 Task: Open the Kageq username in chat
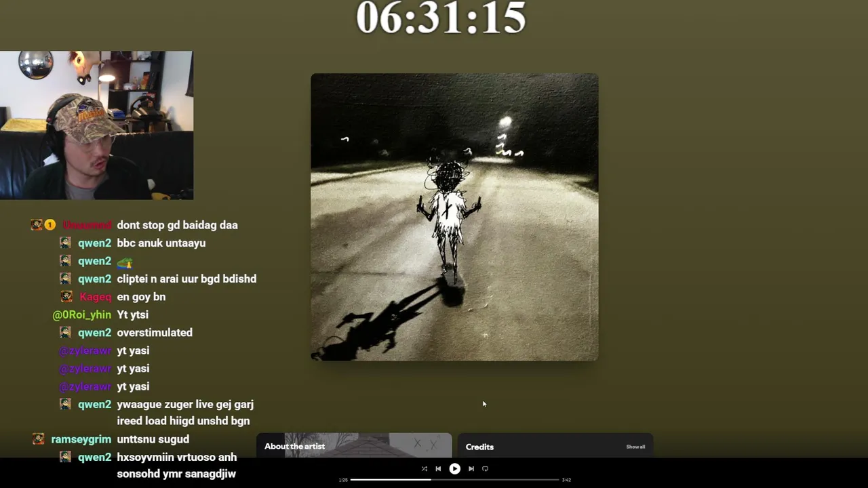pyautogui.click(x=96, y=297)
